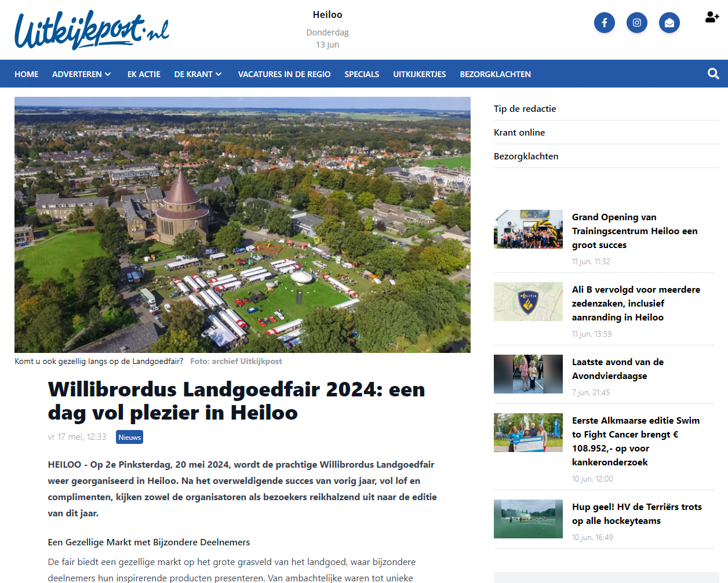Click the Uitkijkpost.nl logo
Screen dimensions: 728x583
click(x=92, y=30)
